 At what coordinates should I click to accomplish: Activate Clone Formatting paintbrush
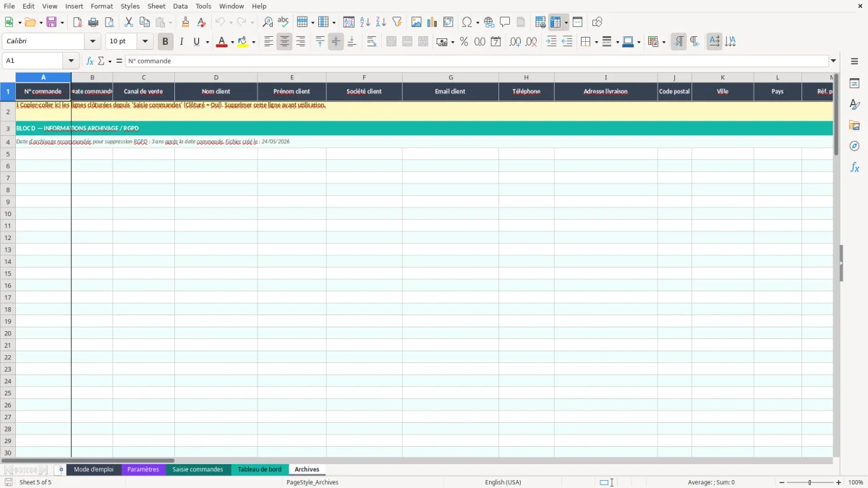tap(186, 22)
